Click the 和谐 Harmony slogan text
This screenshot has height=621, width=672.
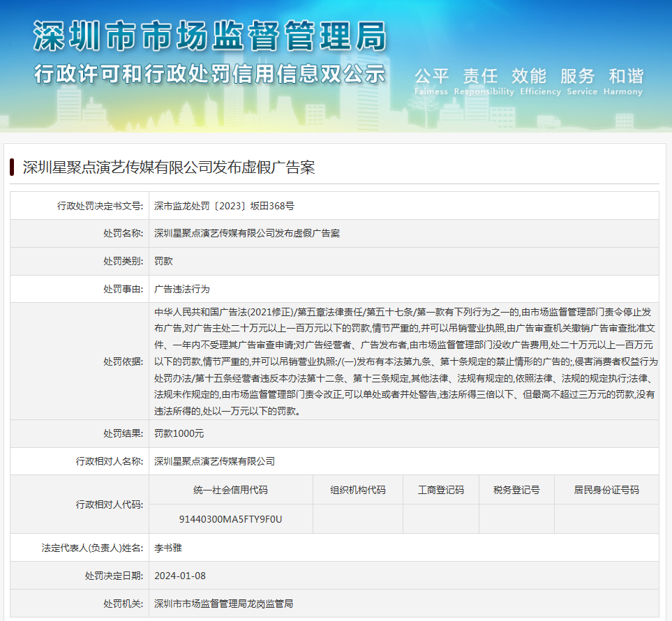point(626,81)
